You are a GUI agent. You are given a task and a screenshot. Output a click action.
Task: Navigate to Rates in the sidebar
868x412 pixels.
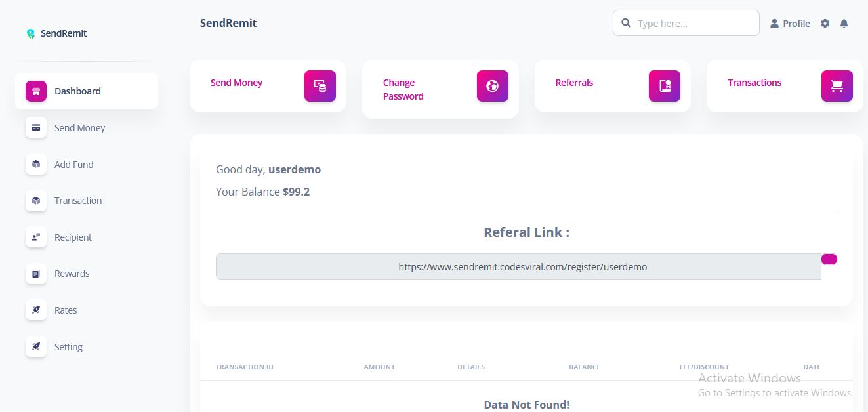tap(87, 310)
